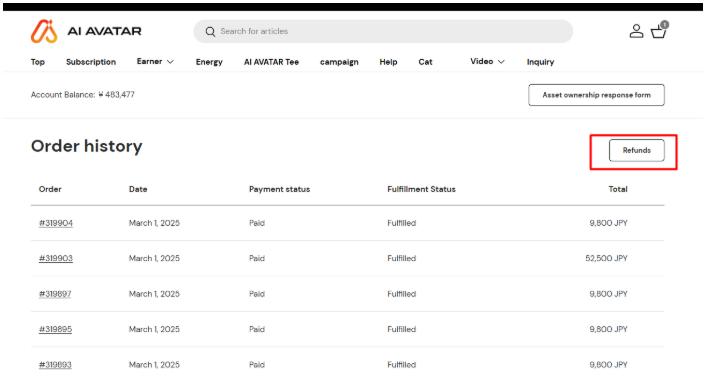Open the user account profile icon
Viewport: 707px width, 379px height.
click(x=636, y=31)
